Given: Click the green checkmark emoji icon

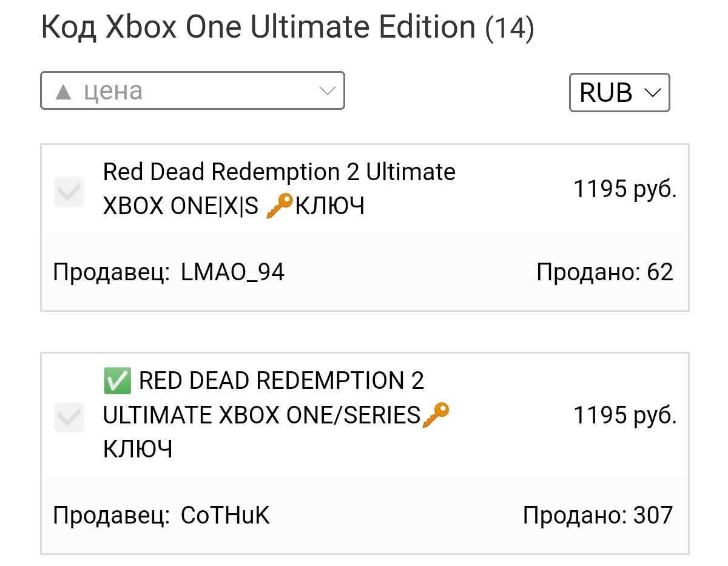Looking at the screenshot, I should [x=116, y=381].
